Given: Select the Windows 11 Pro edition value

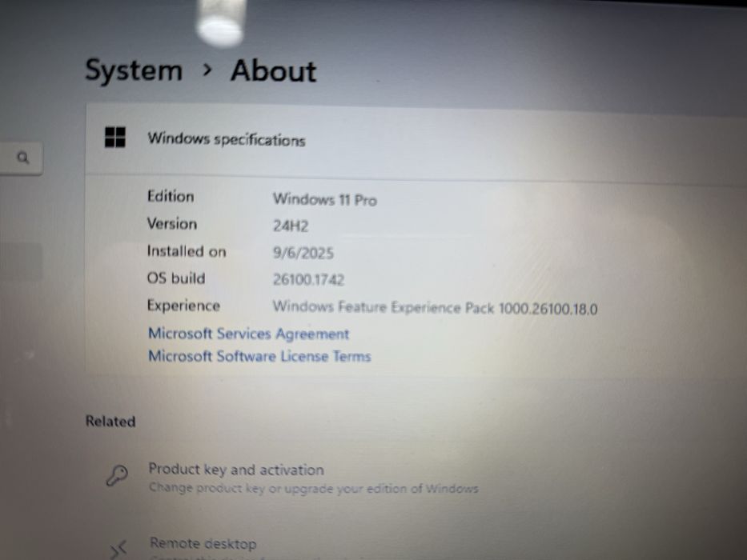Looking at the screenshot, I should pos(325,199).
